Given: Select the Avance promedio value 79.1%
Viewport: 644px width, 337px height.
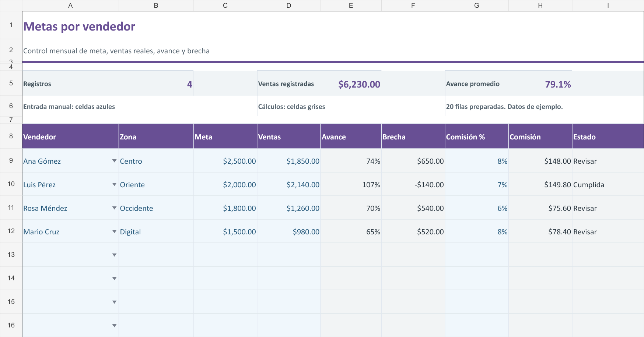Looking at the screenshot, I should point(558,84).
